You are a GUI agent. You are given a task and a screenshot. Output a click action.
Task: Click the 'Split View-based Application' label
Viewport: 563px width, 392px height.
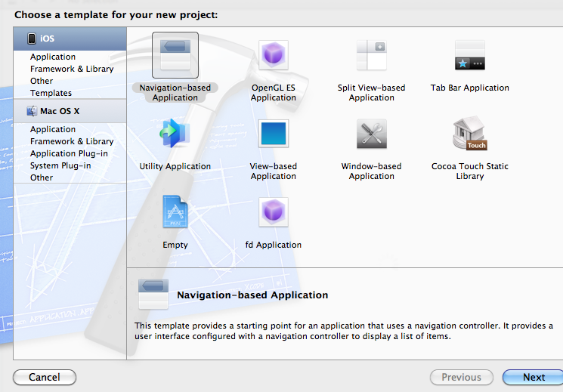tap(371, 93)
